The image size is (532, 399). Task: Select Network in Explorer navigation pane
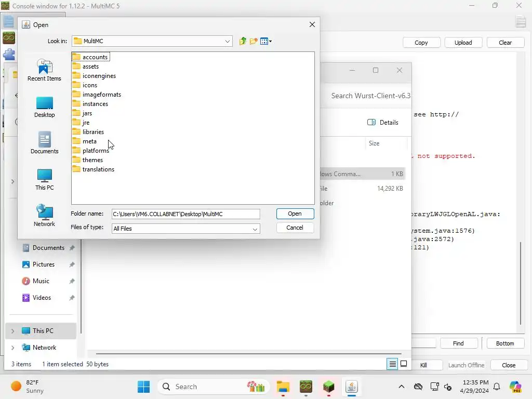(x=44, y=348)
